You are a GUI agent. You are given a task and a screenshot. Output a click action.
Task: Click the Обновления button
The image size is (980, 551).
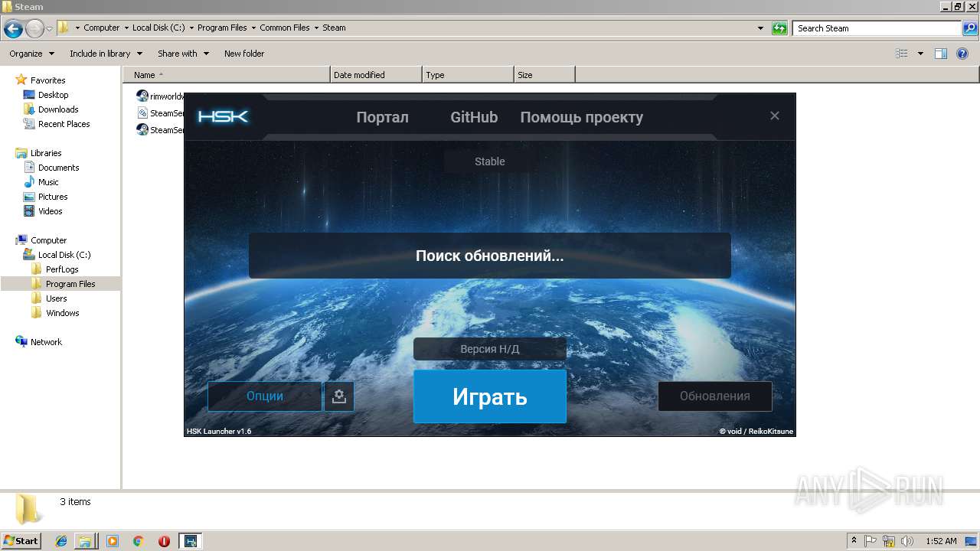tap(715, 396)
